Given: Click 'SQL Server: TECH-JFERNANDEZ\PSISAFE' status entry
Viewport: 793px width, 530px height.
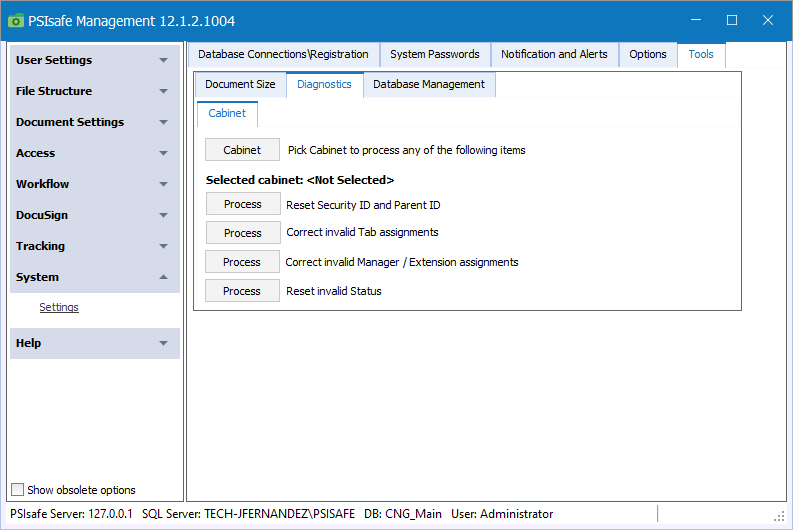Looking at the screenshot, I should [x=248, y=514].
